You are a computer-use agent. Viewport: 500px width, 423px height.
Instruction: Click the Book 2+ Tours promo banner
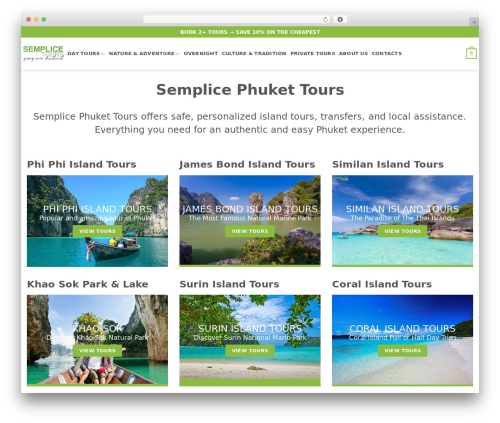pos(250,32)
